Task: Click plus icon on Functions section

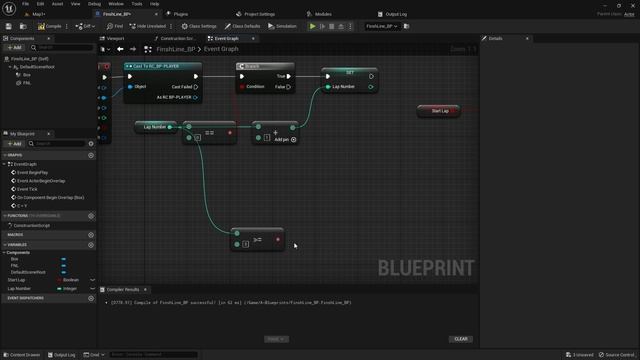Action: (91, 216)
